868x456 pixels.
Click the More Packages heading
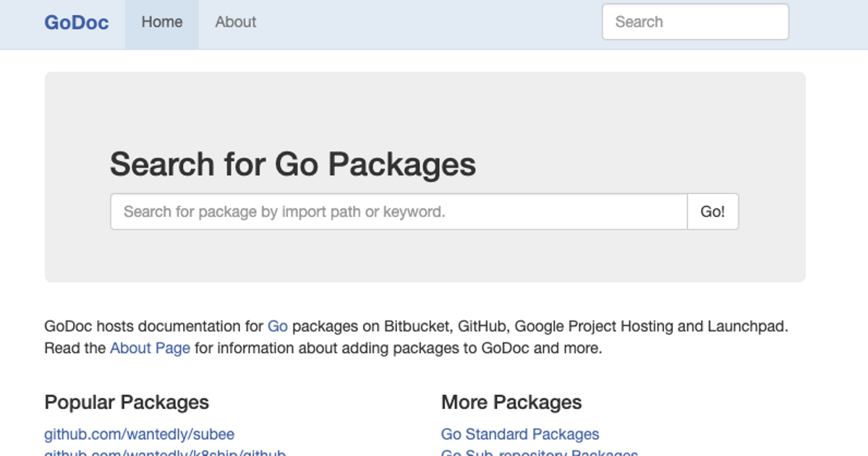tap(511, 402)
